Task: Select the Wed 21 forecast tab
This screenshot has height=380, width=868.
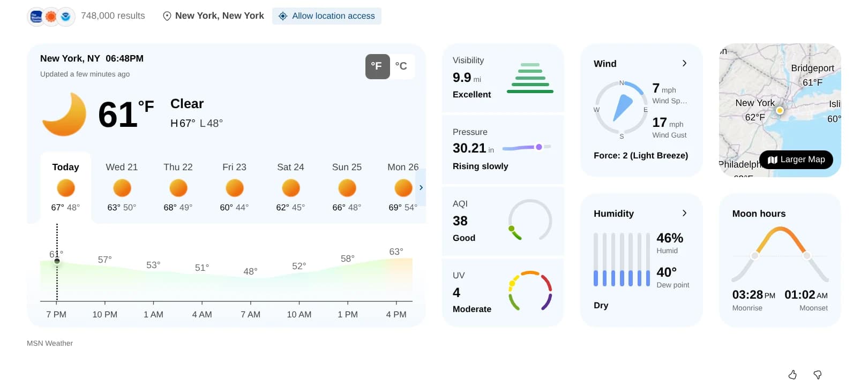Action: (x=122, y=187)
